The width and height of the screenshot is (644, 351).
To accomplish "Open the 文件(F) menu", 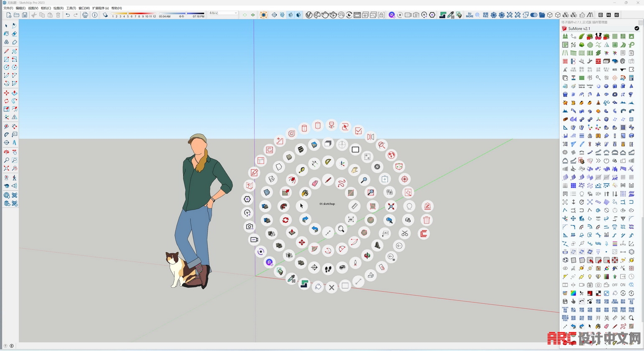I will [x=8, y=8].
